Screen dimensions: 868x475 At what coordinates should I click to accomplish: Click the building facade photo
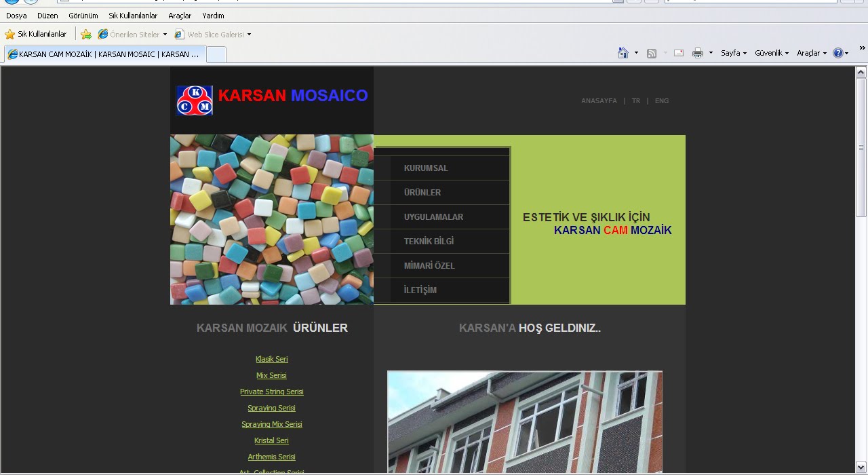(525, 421)
